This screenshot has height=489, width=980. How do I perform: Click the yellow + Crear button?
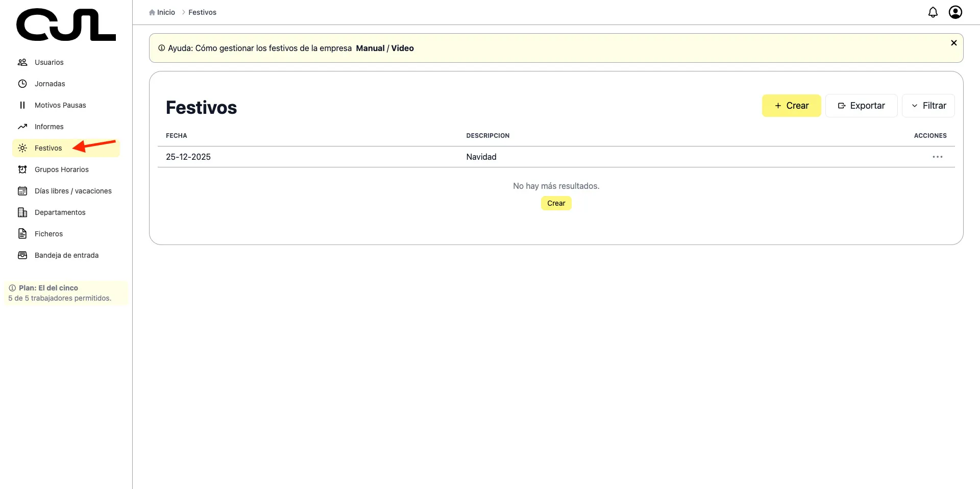[791, 106]
